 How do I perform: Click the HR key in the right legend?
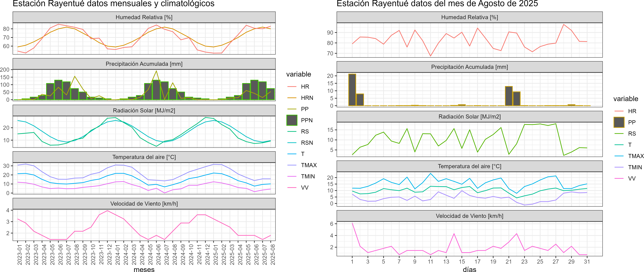click(x=619, y=111)
